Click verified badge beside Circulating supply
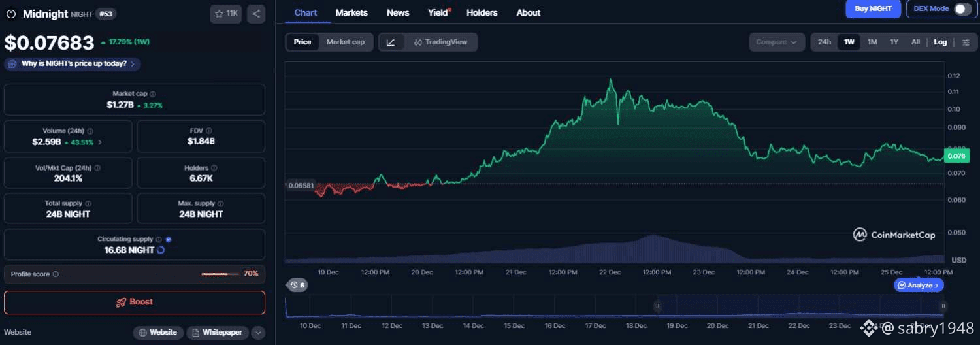Viewport: 980px width, 345px height. coord(168,240)
